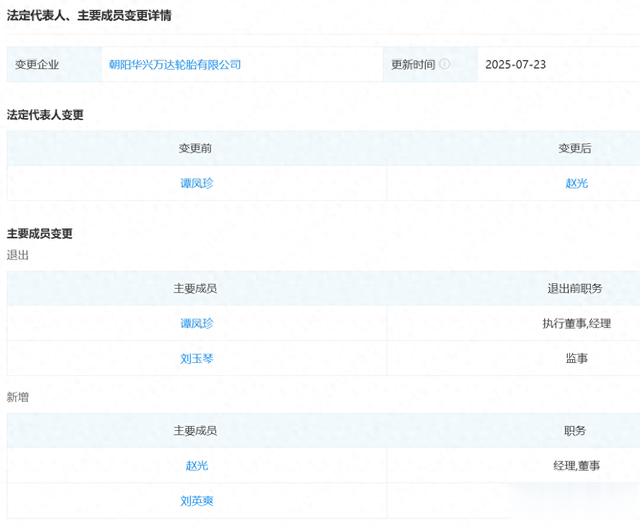Click the 法定代表人变更 section heading
This screenshot has height=527, width=640.
click(x=45, y=115)
